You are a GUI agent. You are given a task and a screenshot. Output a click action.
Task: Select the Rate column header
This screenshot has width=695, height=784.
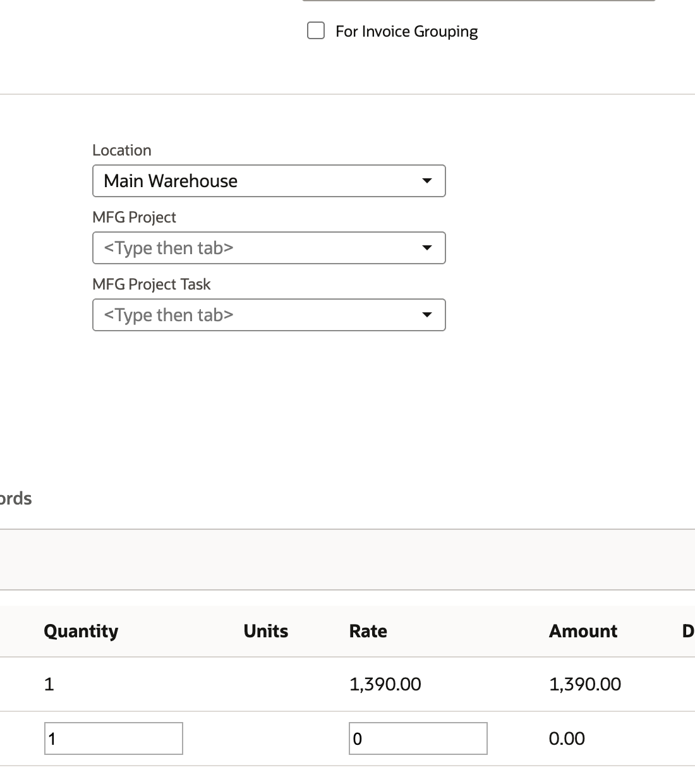pos(368,631)
